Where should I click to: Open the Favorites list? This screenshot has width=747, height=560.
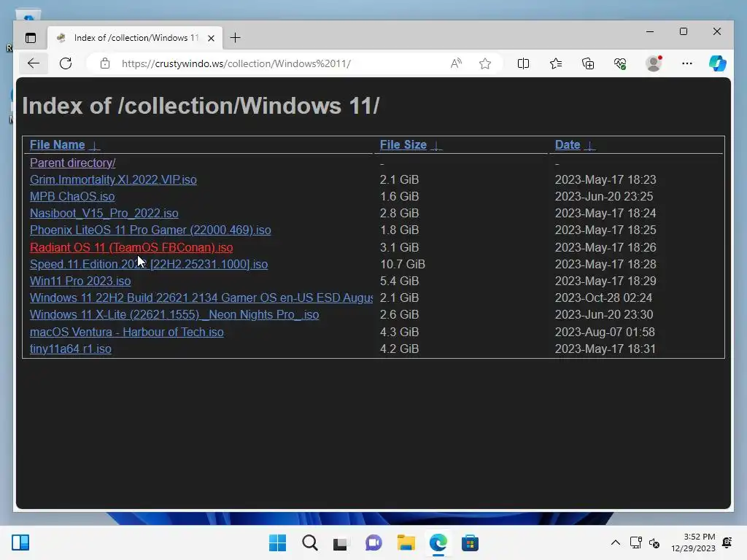[555, 63]
